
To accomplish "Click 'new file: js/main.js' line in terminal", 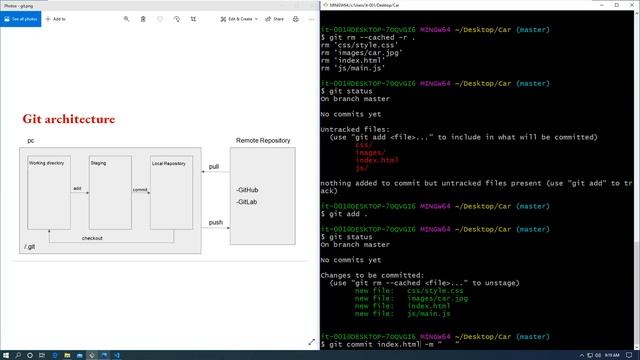I will coord(402,314).
